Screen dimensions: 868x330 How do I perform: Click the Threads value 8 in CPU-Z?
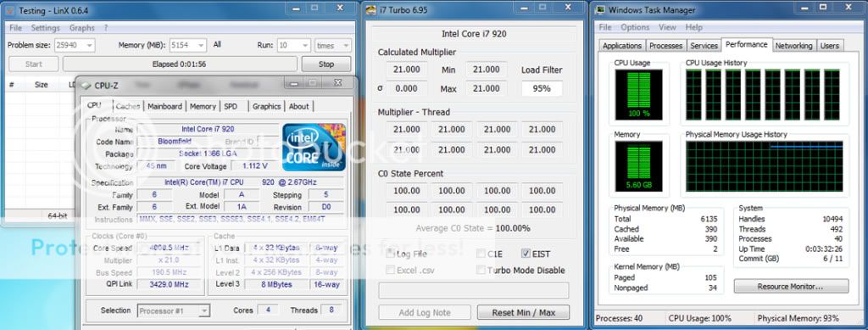331,310
